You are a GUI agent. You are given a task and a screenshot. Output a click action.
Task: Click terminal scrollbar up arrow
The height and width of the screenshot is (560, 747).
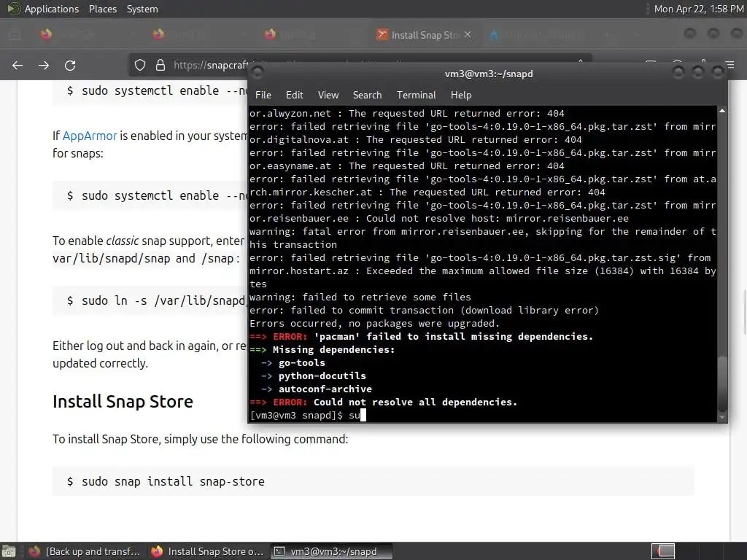coord(722,111)
